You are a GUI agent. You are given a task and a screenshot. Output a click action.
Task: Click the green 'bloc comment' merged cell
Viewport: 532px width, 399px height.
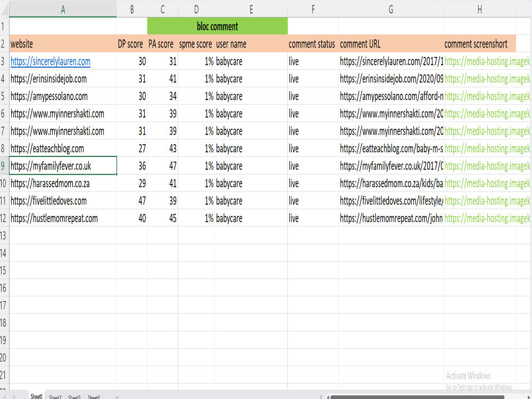point(217,26)
